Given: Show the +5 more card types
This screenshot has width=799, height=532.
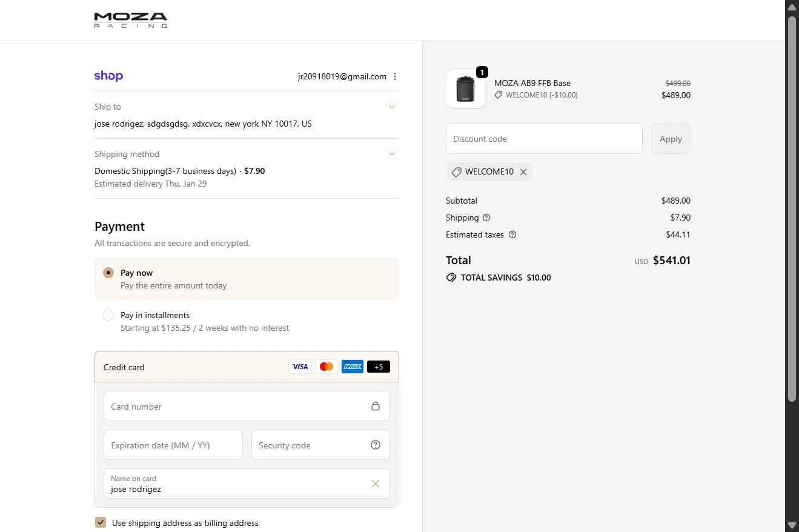Looking at the screenshot, I should click(x=379, y=367).
